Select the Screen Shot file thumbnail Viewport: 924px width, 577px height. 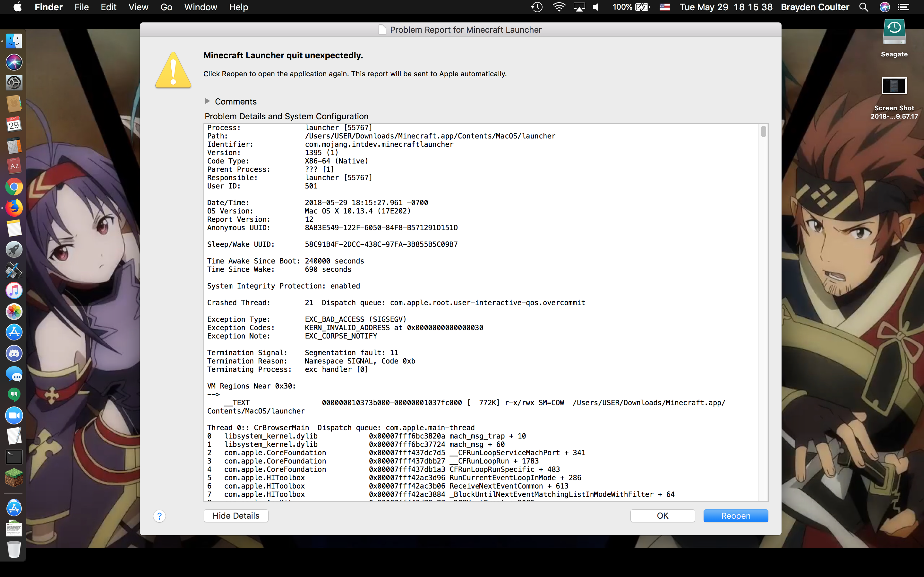coord(894,86)
